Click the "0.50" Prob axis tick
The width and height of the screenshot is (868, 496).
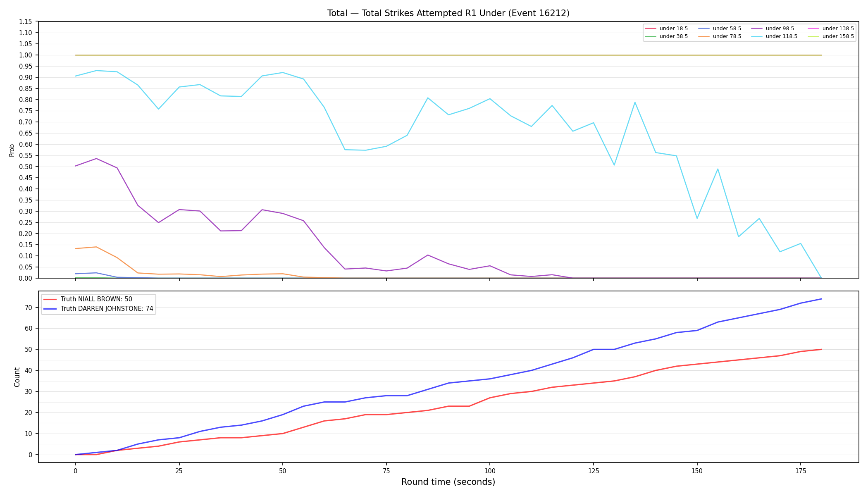tap(26, 167)
